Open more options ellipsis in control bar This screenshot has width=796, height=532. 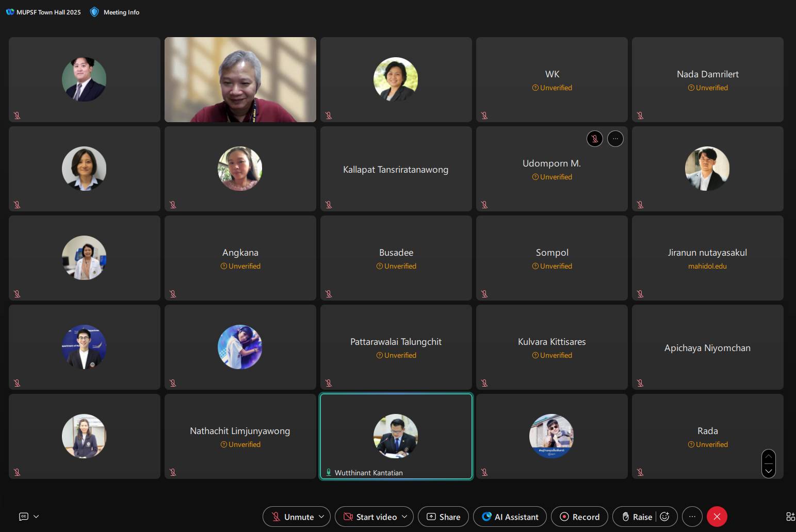[x=692, y=517]
